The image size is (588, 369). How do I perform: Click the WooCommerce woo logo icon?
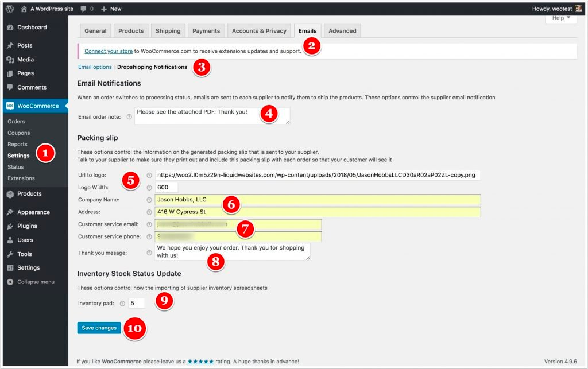tap(10, 106)
